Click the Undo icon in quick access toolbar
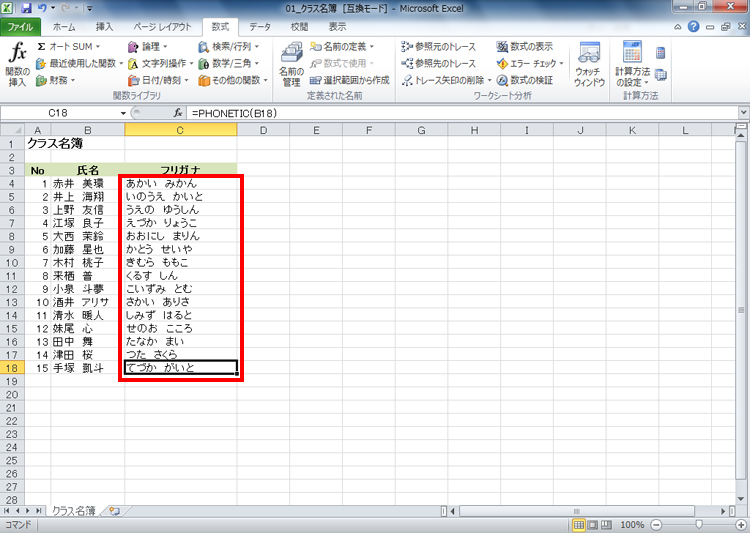Screen dimensions: 750x533 coord(42,8)
